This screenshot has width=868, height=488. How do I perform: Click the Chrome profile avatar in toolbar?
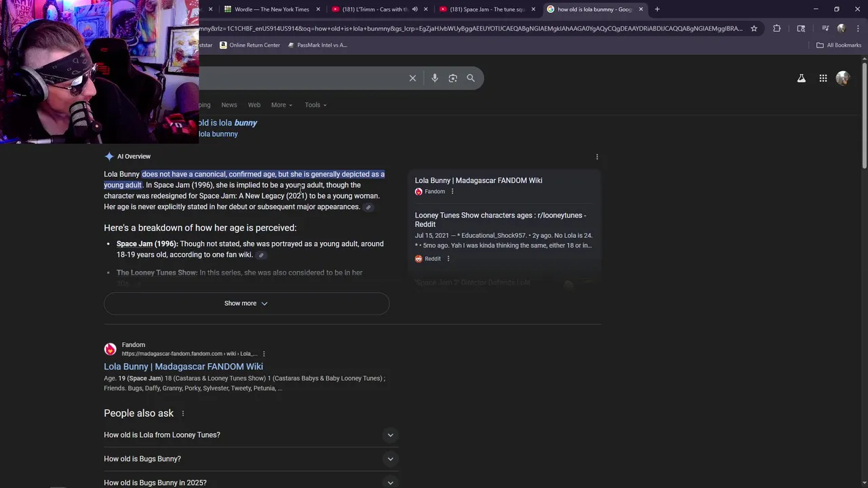tap(842, 28)
